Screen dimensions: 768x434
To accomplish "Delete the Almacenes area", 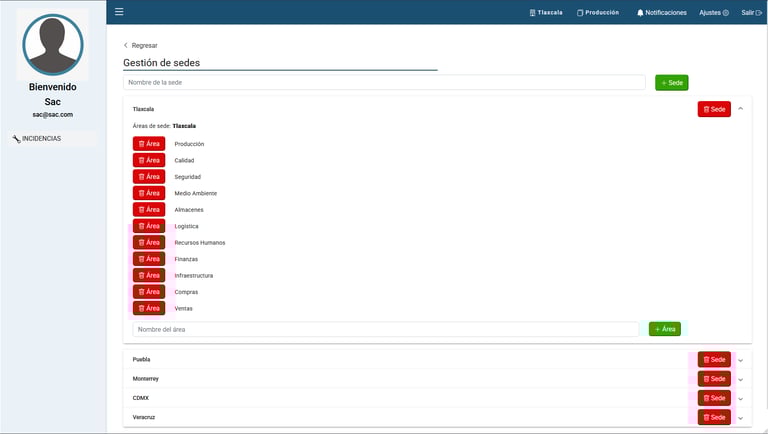I will coord(149,209).
